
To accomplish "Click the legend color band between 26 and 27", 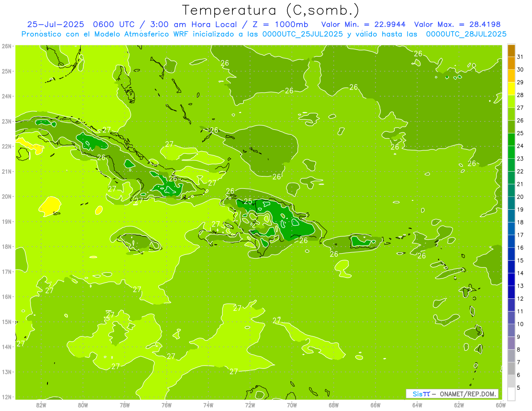I will coord(511,114).
